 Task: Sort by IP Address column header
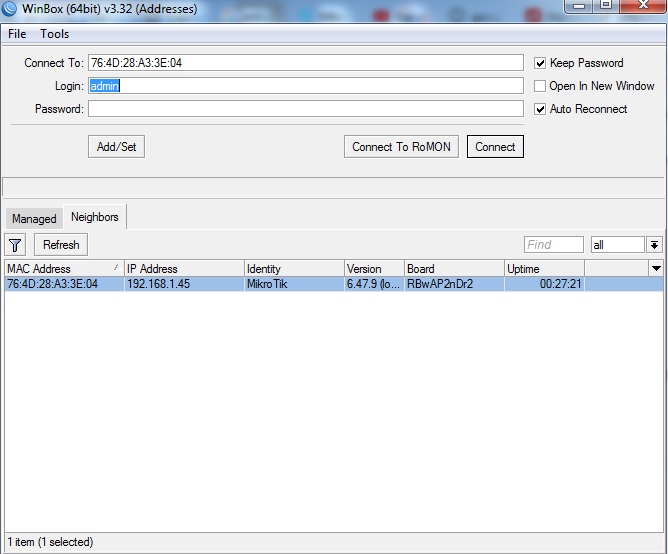184,268
